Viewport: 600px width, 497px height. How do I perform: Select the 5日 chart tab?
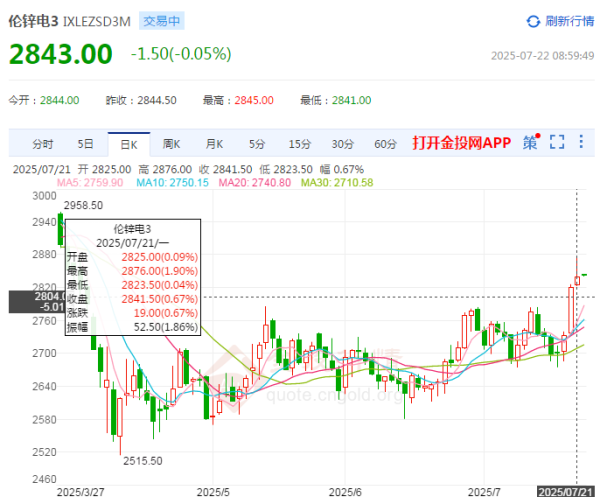86,144
